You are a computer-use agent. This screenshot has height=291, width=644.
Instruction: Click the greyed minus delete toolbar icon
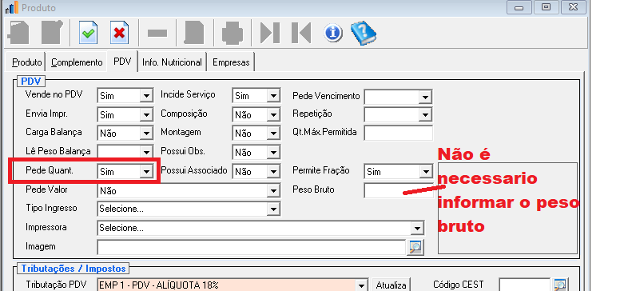coord(157,33)
